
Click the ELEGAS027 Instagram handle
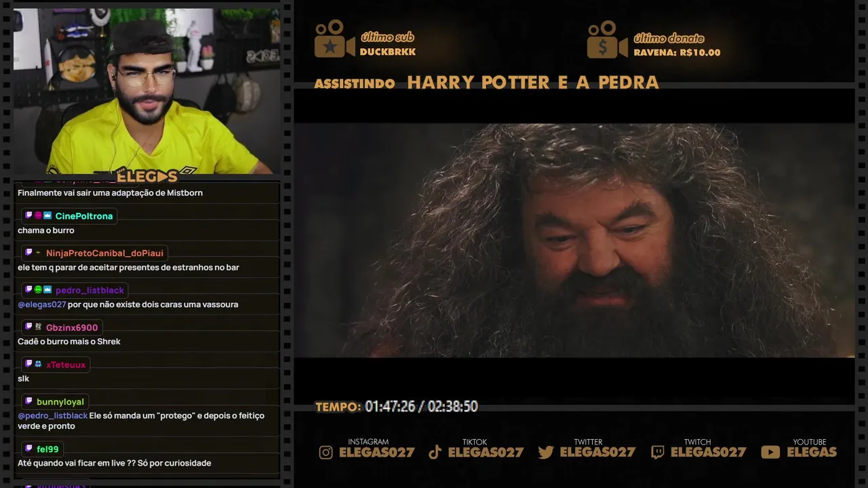(376, 452)
